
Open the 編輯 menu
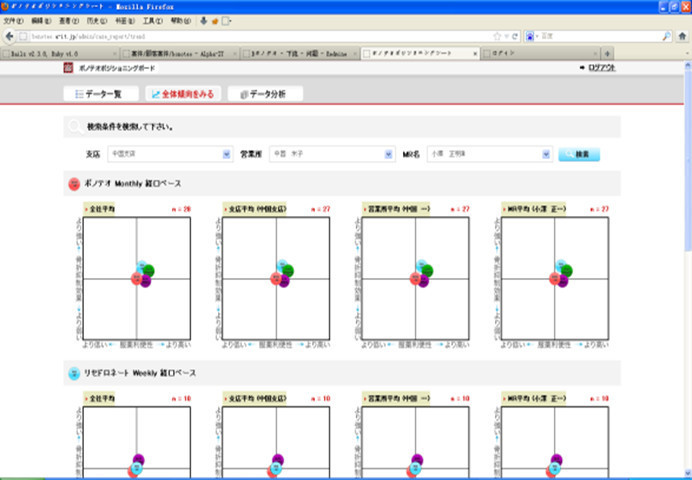point(41,21)
